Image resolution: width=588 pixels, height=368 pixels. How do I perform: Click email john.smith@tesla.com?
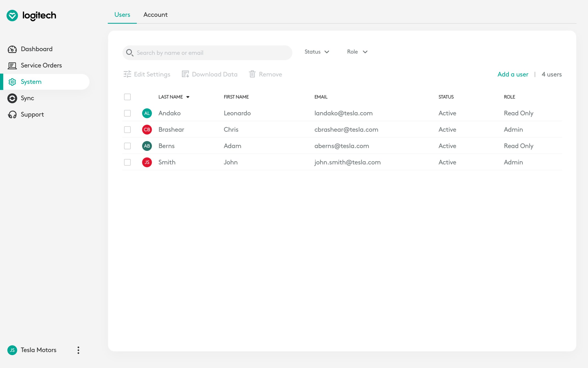[x=348, y=162]
